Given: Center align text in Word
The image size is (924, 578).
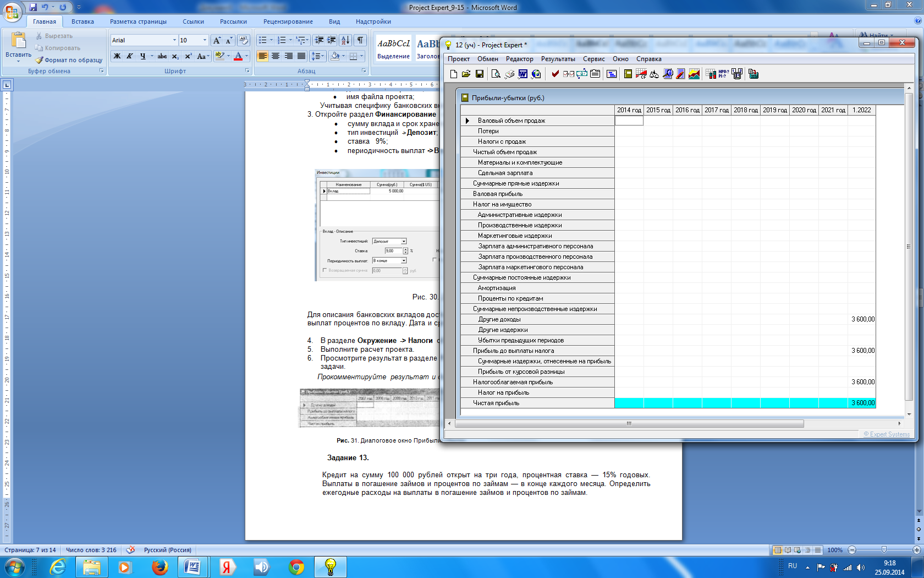Looking at the screenshot, I should click(276, 56).
